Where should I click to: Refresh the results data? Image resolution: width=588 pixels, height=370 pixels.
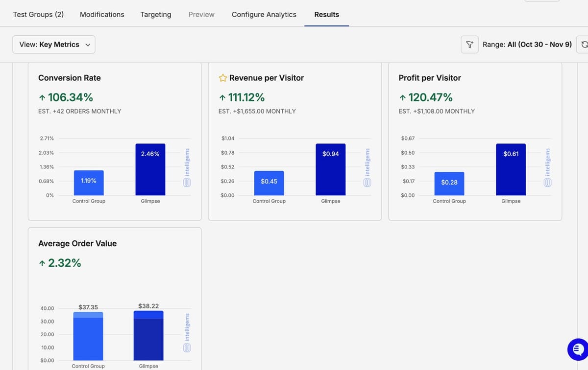[x=585, y=44]
